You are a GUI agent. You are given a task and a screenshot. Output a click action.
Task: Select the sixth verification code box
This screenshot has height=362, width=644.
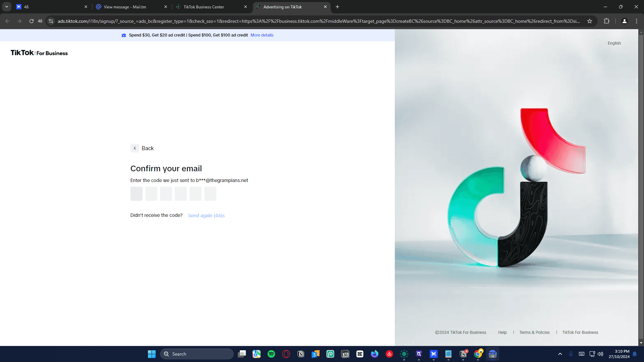click(x=210, y=194)
